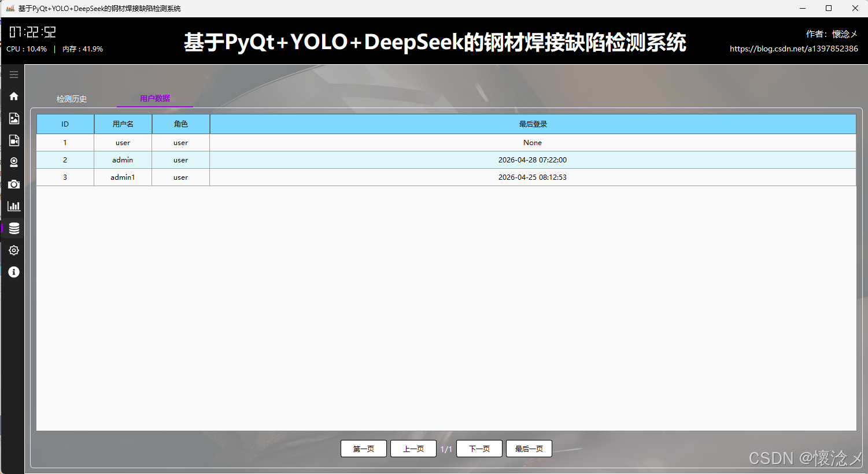Click the role cell in admin1's row
This screenshot has width=868, height=474.
[x=181, y=177]
